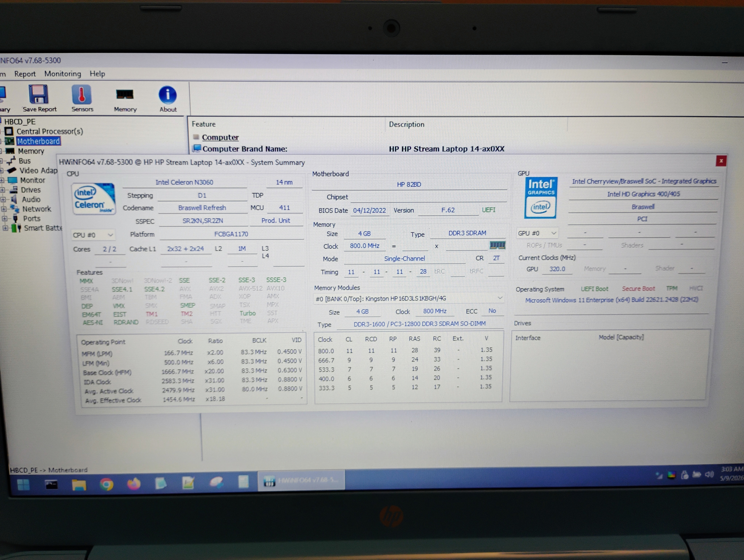This screenshot has width=744, height=560.
Task: Expand the Audio node
Action: point(3,199)
